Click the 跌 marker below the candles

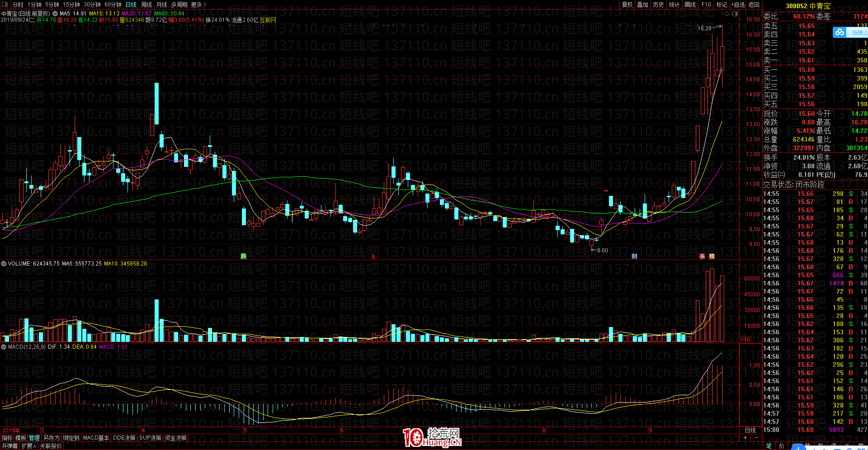tap(244, 256)
